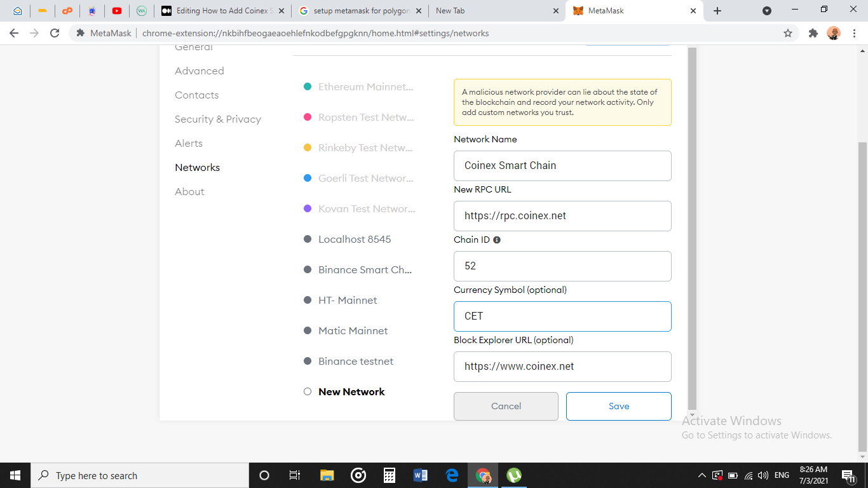Open a new tab with the plus button
The image size is (868, 488).
[717, 11]
